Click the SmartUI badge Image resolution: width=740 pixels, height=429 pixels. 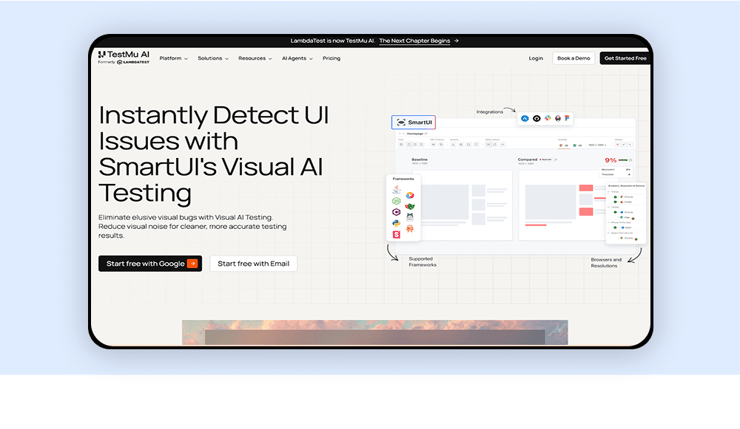pos(414,122)
